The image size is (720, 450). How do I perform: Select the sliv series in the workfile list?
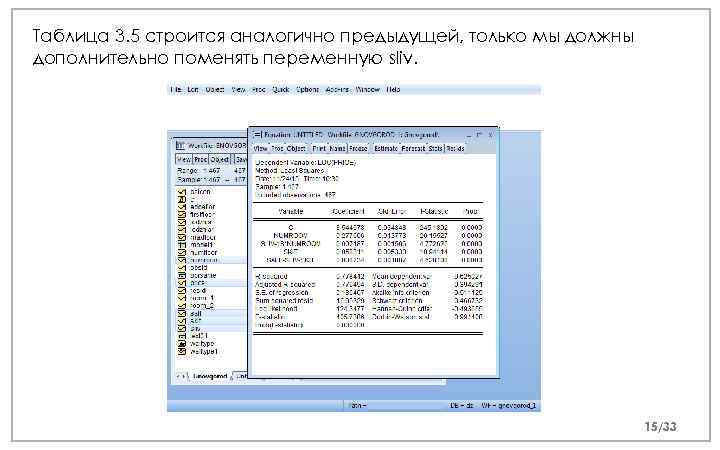(195, 328)
